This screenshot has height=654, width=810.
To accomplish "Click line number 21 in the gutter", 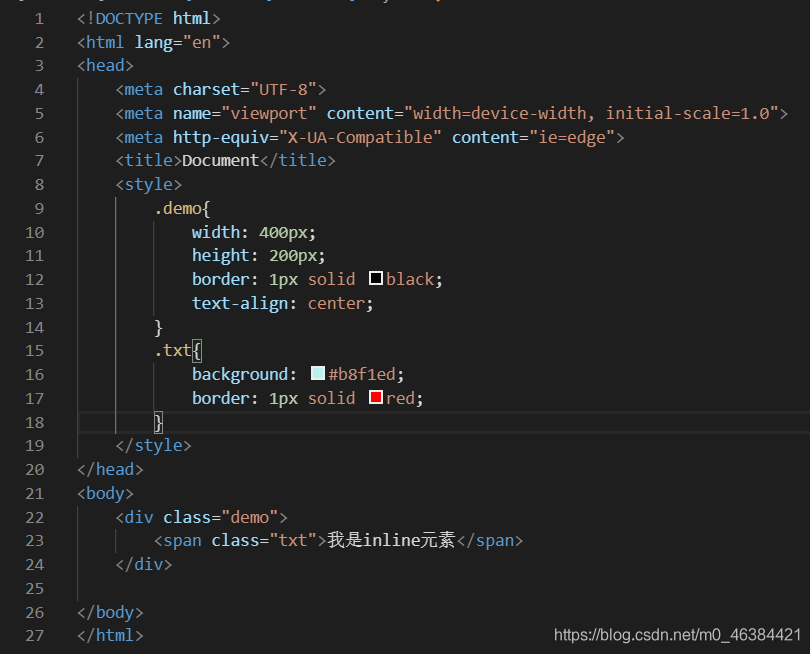I will [34, 493].
